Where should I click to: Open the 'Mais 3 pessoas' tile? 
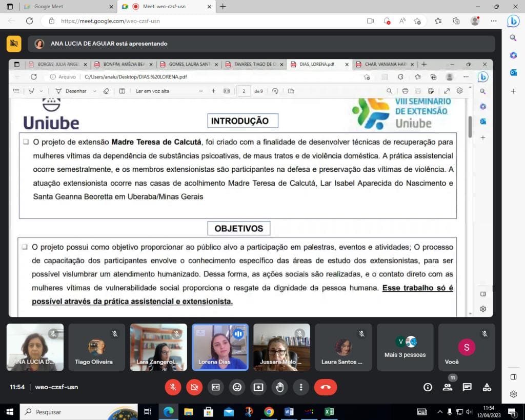point(405,347)
